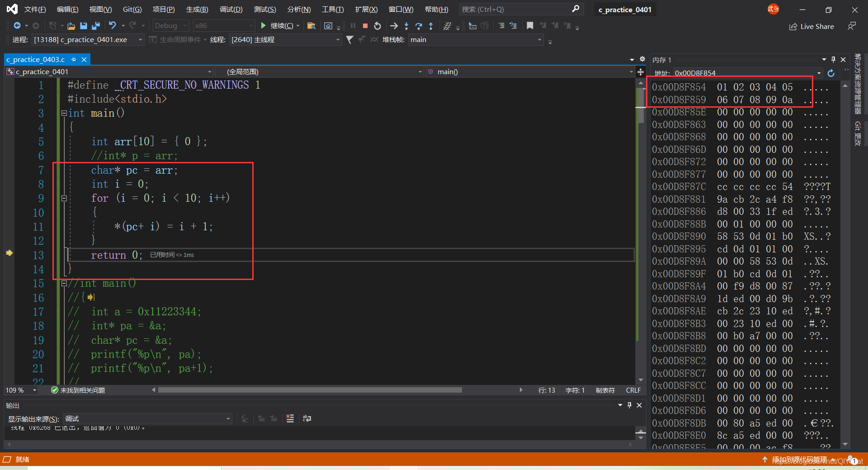Open the Debug menu (调试)
The height and width of the screenshot is (470, 868).
[231, 9]
